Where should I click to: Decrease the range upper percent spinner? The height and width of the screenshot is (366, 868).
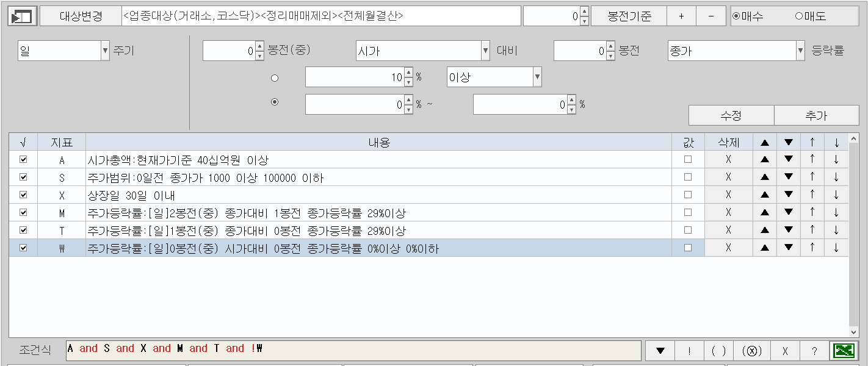point(571,110)
